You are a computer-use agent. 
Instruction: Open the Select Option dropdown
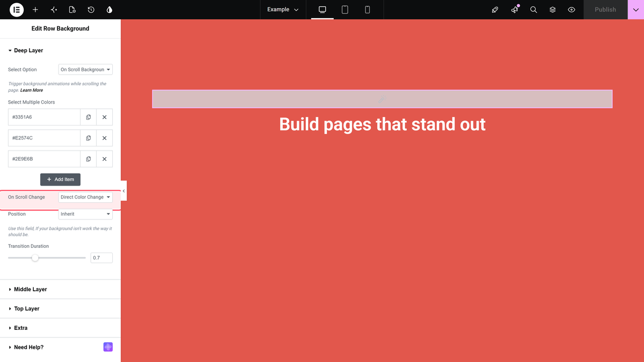click(x=85, y=70)
